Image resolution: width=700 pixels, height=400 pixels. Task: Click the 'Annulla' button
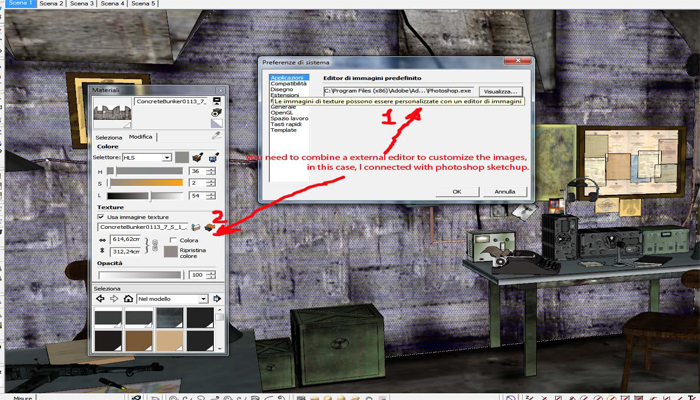tap(504, 191)
